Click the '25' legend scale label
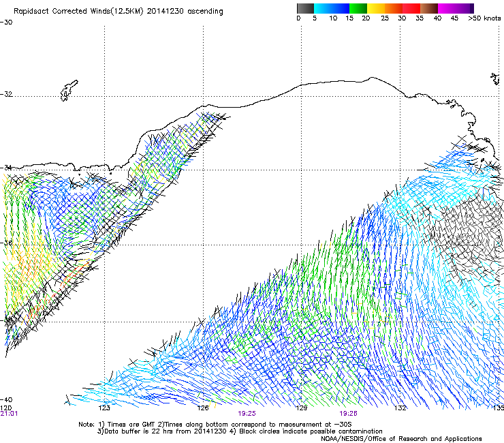Image resolution: width=504 pixels, height=443 pixels. [385, 18]
